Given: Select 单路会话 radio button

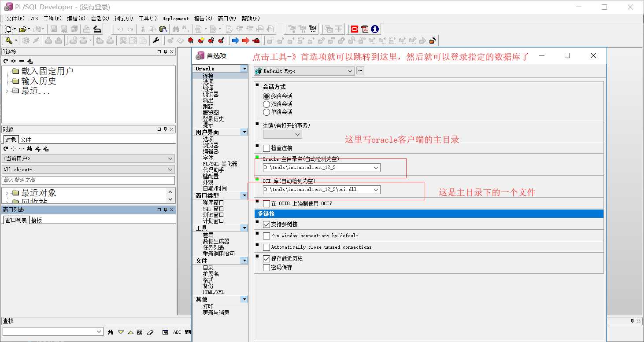Looking at the screenshot, I should click(x=266, y=112).
